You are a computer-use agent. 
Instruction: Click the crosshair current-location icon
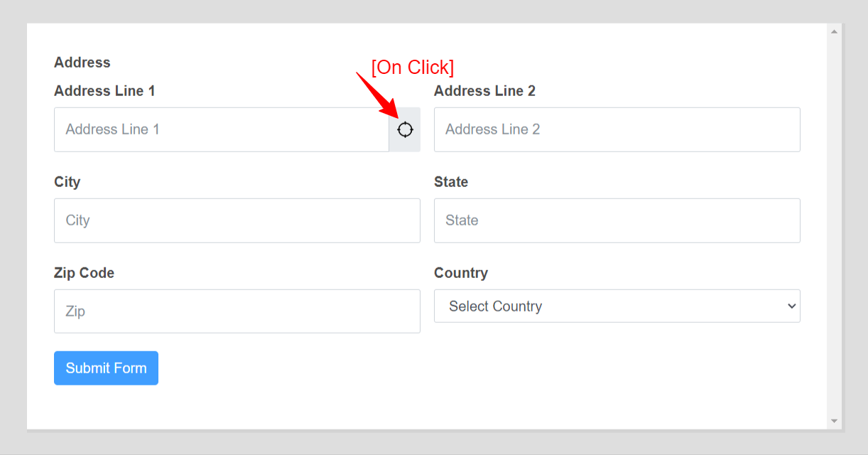[x=405, y=129]
